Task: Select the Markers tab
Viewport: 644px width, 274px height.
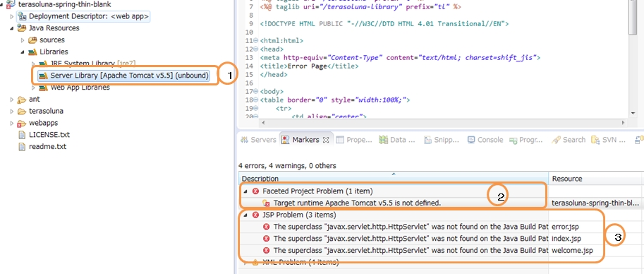Action: (306, 140)
